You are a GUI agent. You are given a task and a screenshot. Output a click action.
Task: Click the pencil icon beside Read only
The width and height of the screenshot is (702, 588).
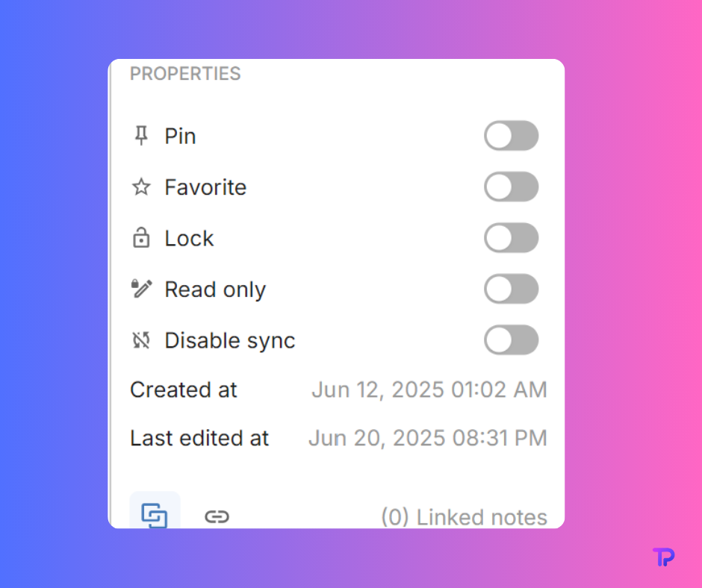click(x=142, y=289)
